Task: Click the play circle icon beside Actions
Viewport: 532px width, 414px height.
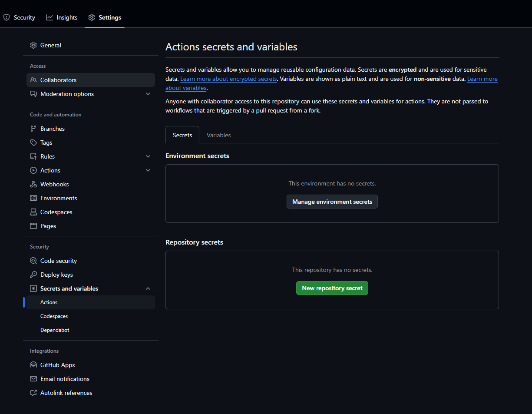Action: coord(33,170)
